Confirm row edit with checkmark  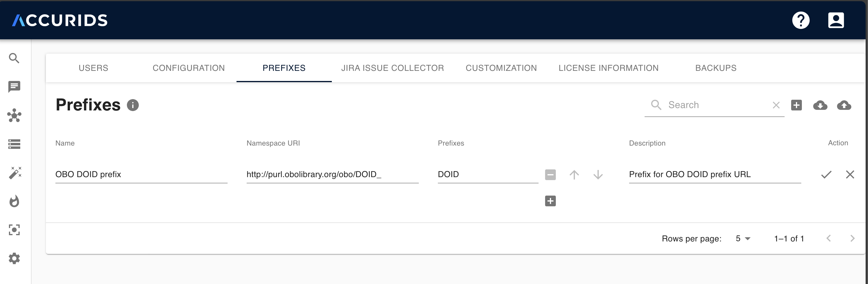tap(826, 174)
